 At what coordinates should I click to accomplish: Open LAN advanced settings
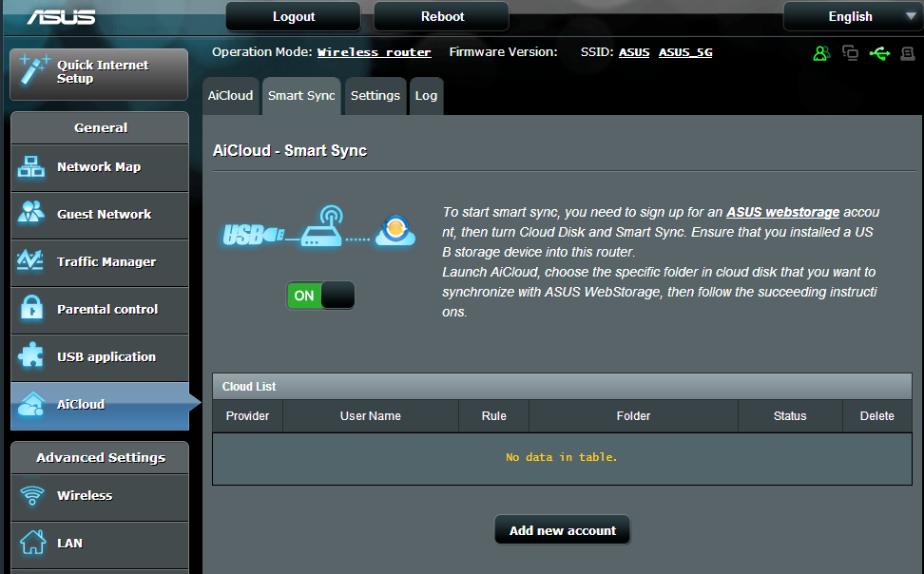[100, 544]
